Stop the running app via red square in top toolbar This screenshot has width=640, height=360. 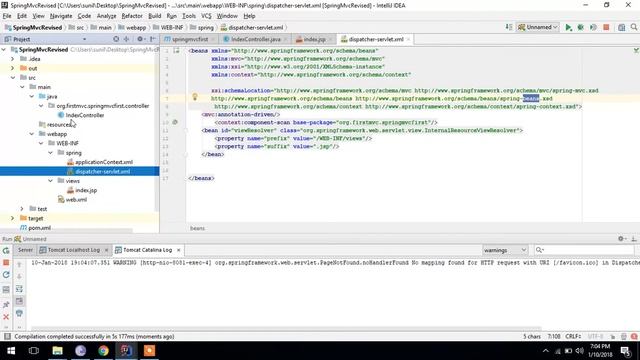(606, 27)
